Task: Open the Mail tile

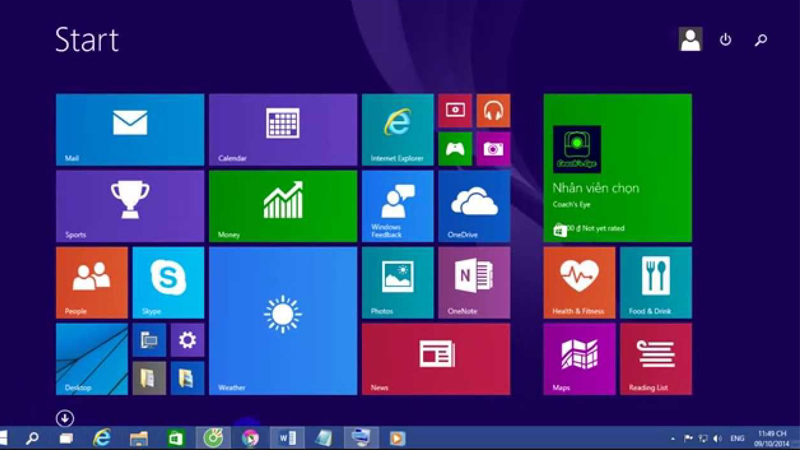Action: tap(130, 130)
